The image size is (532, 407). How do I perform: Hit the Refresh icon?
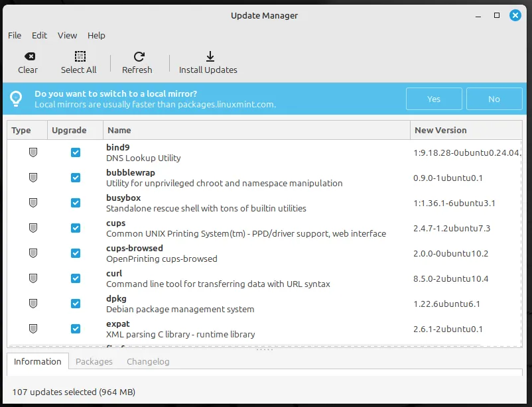pos(138,57)
